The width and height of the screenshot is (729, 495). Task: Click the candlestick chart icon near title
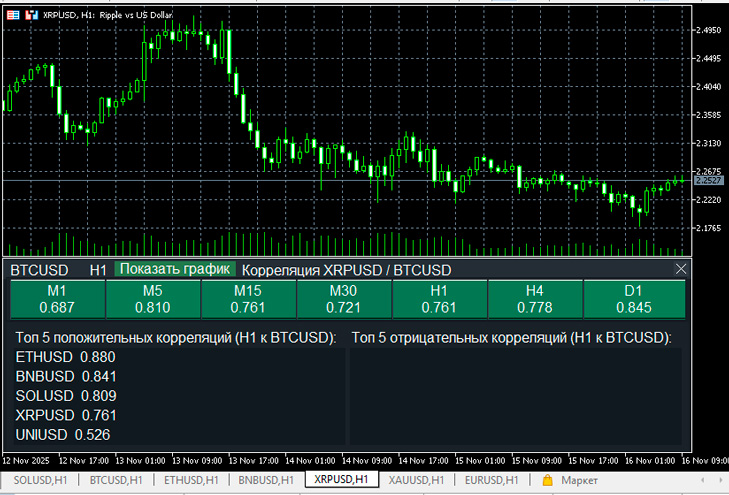tap(32, 16)
